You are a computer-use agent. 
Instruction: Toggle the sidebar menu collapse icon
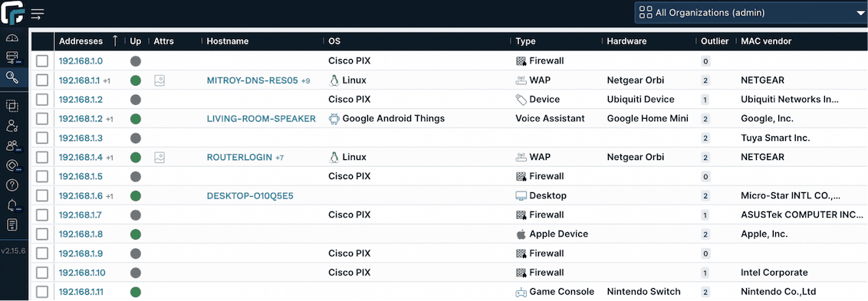coord(38,14)
